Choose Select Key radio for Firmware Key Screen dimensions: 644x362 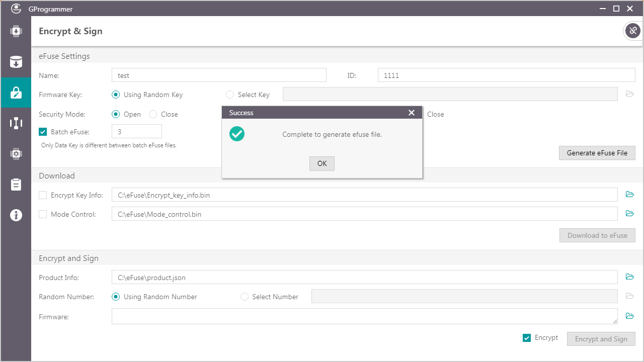230,95
